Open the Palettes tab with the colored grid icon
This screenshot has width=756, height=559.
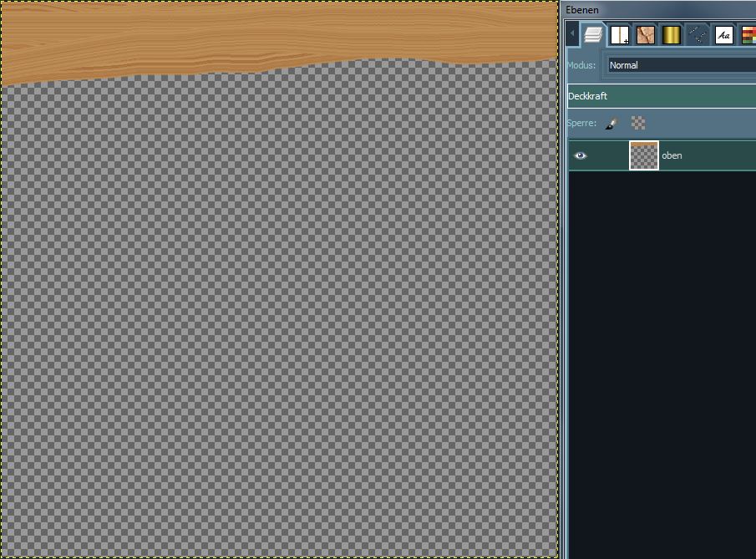point(748,35)
